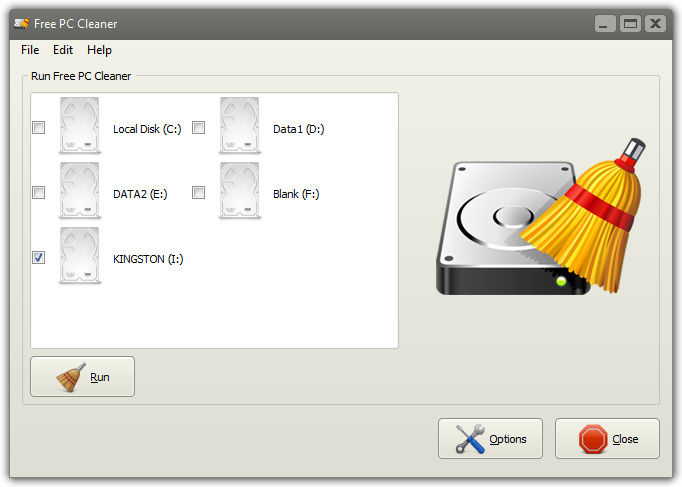Screen dimensions: 682x487
Task: Click the Free PC Cleaner title bar icon
Action: point(21,23)
